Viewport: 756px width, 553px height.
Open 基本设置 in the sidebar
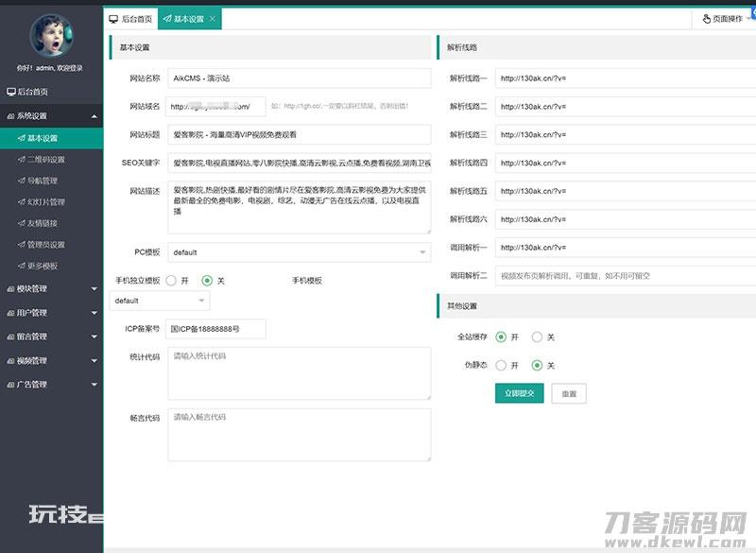coord(52,138)
